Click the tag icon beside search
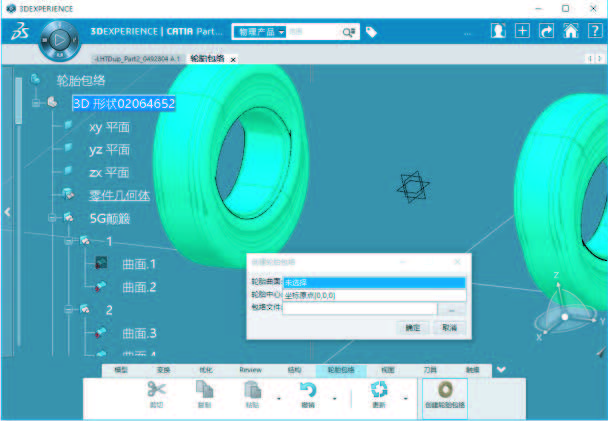Viewport: 608px width, 421px height. tap(371, 32)
